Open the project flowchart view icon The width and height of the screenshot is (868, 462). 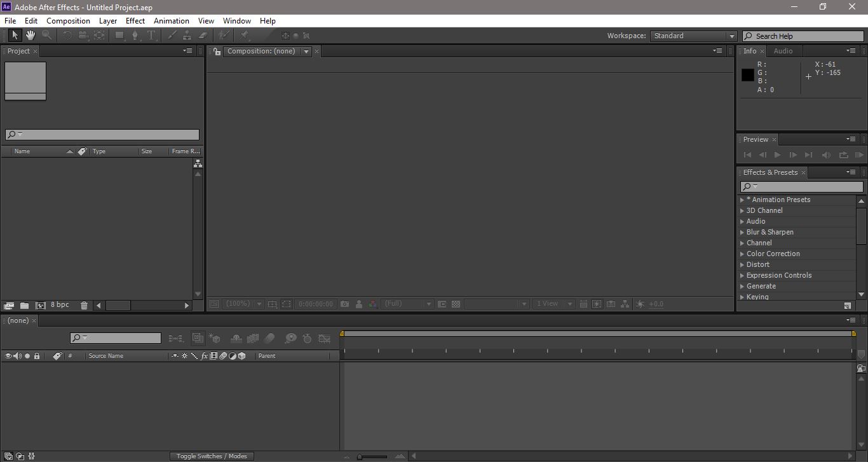coord(198,164)
